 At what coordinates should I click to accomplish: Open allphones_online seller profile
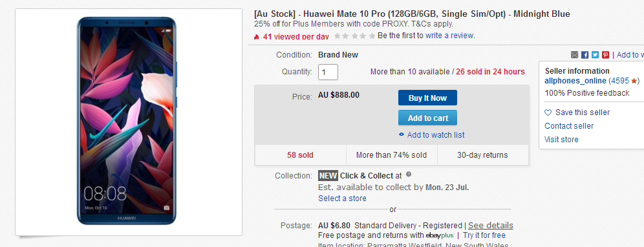click(x=575, y=81)
